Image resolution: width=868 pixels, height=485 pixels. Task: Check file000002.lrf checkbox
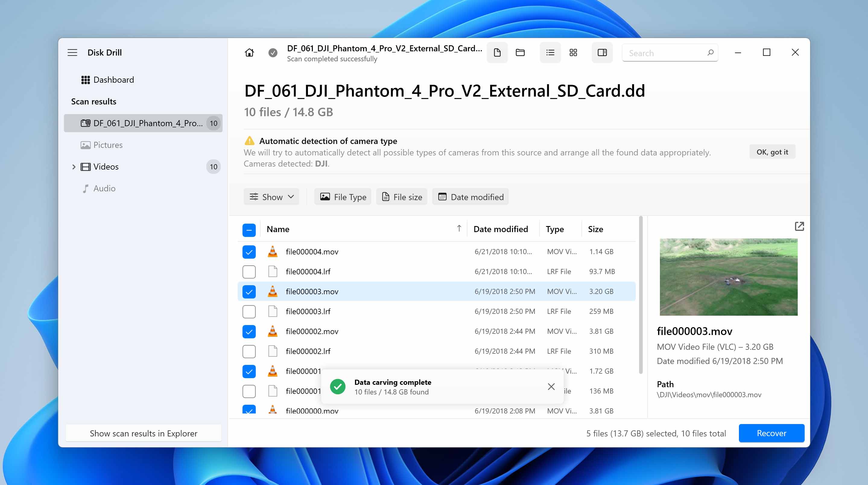coord(249,351)
